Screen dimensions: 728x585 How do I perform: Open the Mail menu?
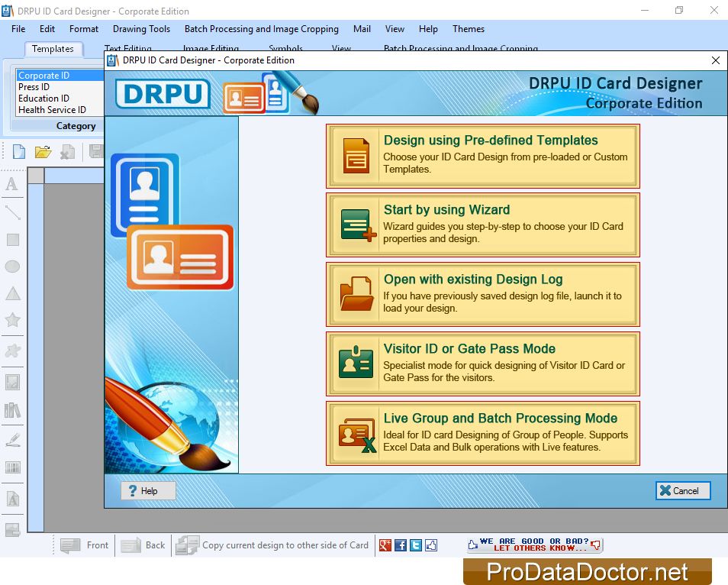tap(362, 29)
